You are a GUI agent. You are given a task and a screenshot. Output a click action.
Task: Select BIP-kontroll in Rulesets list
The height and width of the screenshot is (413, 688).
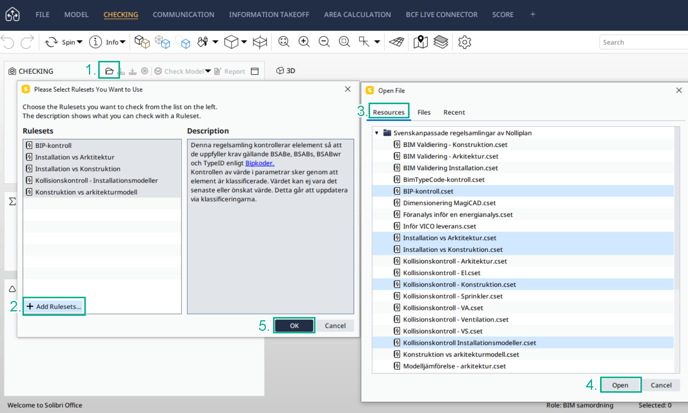coord(102,145)
